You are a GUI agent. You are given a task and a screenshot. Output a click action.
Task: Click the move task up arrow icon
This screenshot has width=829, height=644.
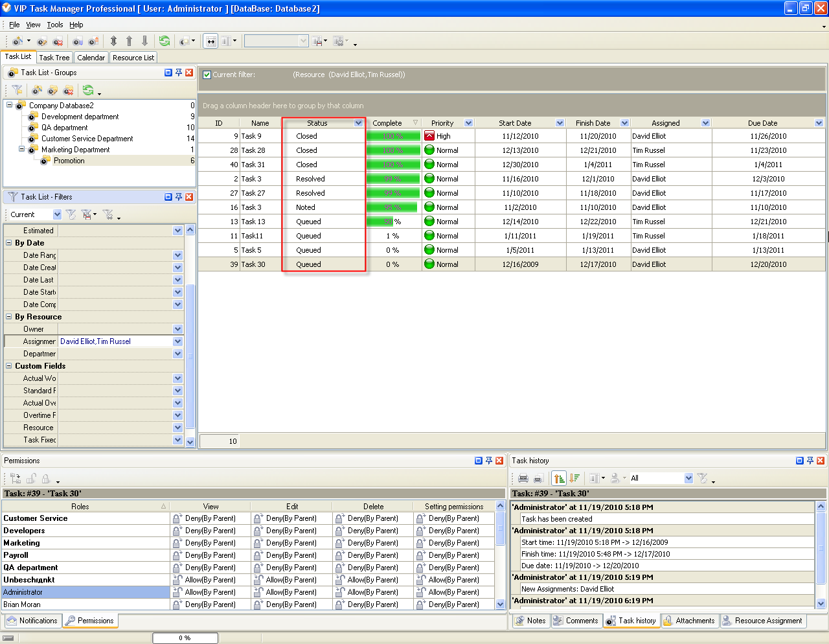pyautogui.click(x=129, y=41)
